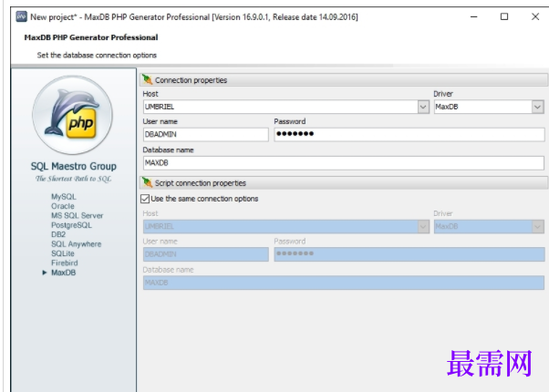Uncheck Use the same connection options
The width and height of the screenshot is (549, 392).
coord(145,199)
